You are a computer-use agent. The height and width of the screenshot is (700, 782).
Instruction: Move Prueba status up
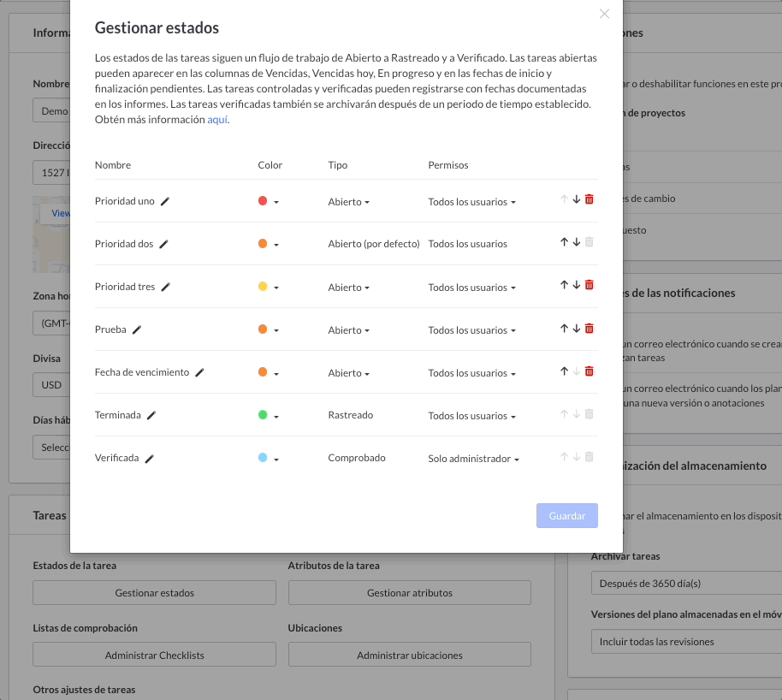click(564, 329)
